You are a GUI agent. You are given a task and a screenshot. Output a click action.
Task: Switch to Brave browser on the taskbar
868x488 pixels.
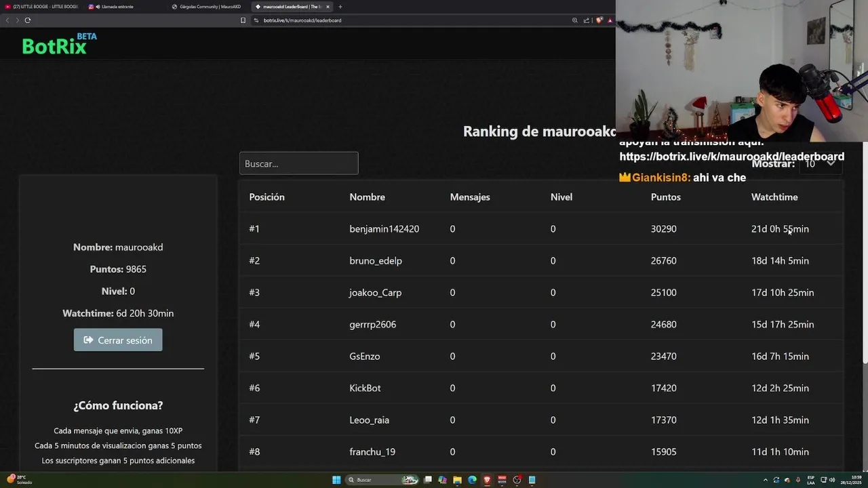coord(487,480)
